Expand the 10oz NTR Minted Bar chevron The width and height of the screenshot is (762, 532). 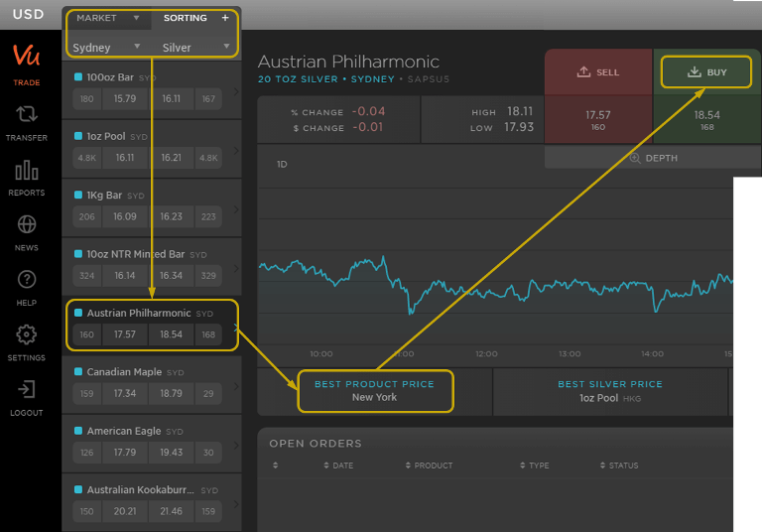236,268
